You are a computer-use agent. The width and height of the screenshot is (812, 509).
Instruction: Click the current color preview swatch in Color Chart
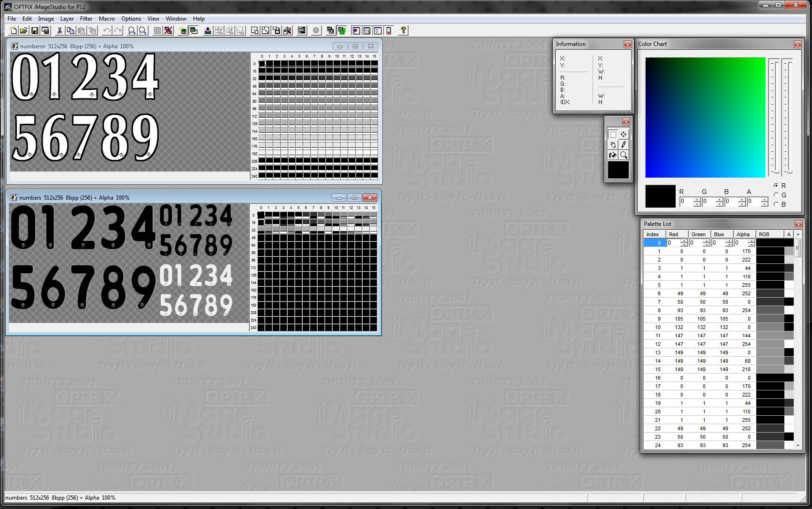tap(660, 196)
